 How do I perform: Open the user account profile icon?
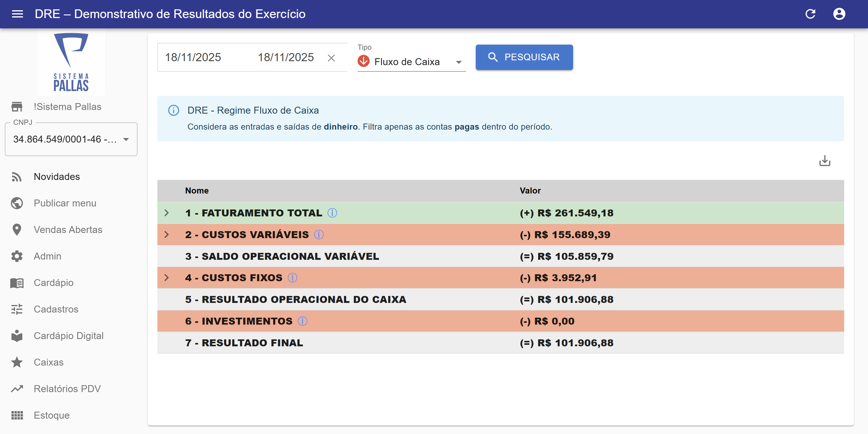click(x=839, y=14)
